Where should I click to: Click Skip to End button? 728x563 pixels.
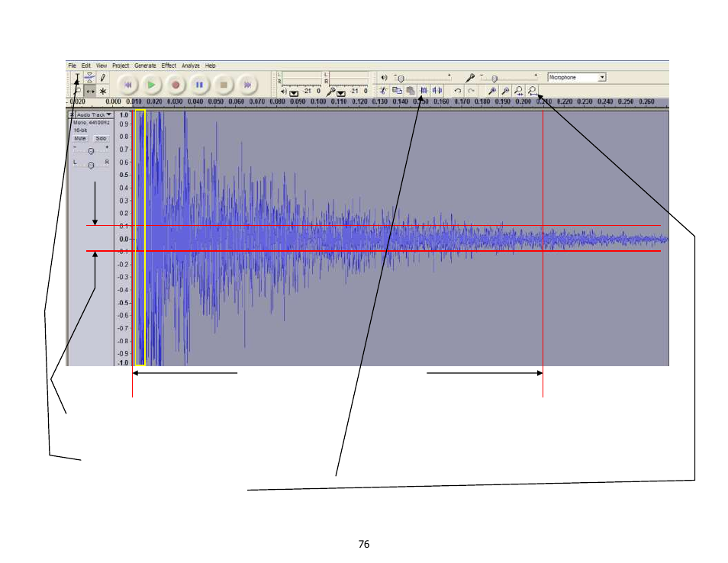[x=247, y=85]
